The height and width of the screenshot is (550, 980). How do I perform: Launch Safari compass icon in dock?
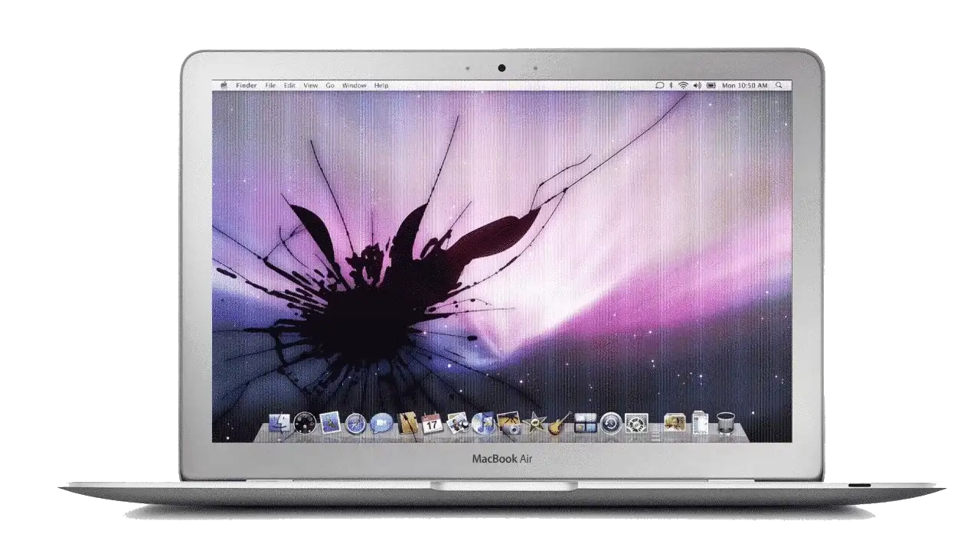pyautogui.click(x=355, y=423)
